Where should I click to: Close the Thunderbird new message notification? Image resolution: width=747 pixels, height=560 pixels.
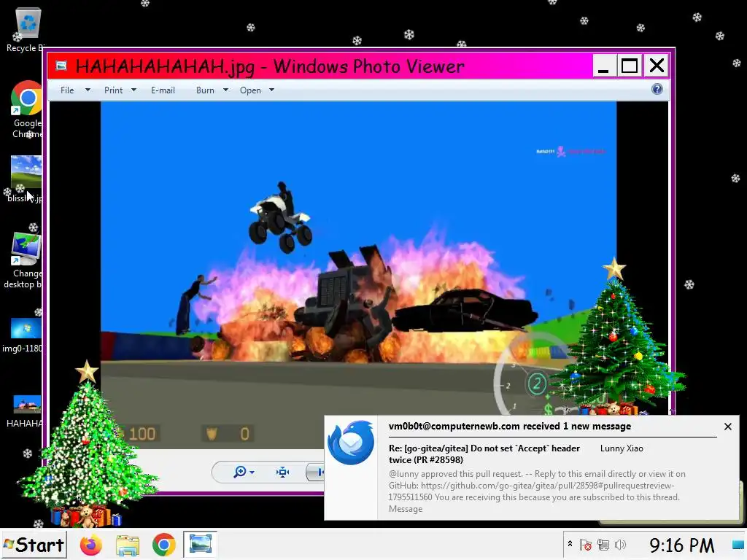point(727,427)
